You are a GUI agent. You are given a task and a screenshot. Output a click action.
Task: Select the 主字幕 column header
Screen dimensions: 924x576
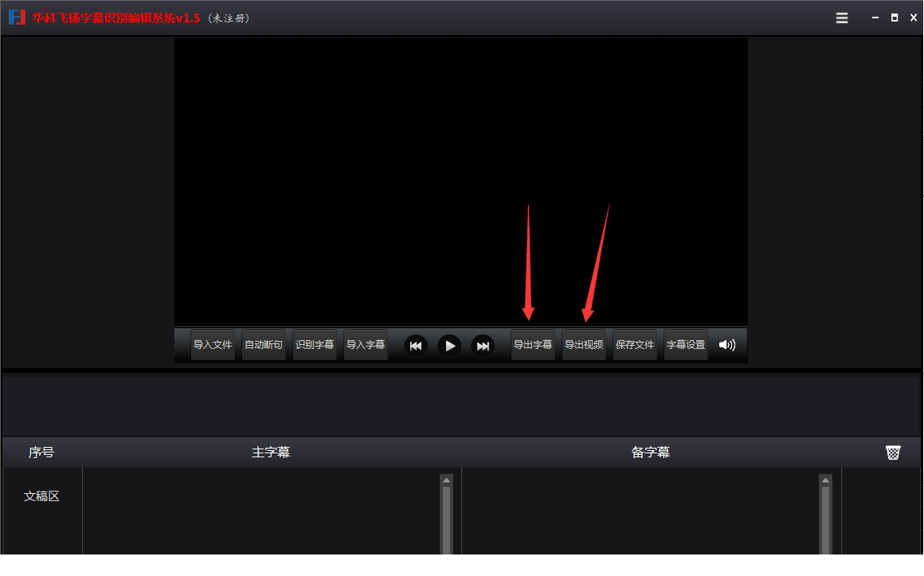pyautogui.click(x=269, y=452)
